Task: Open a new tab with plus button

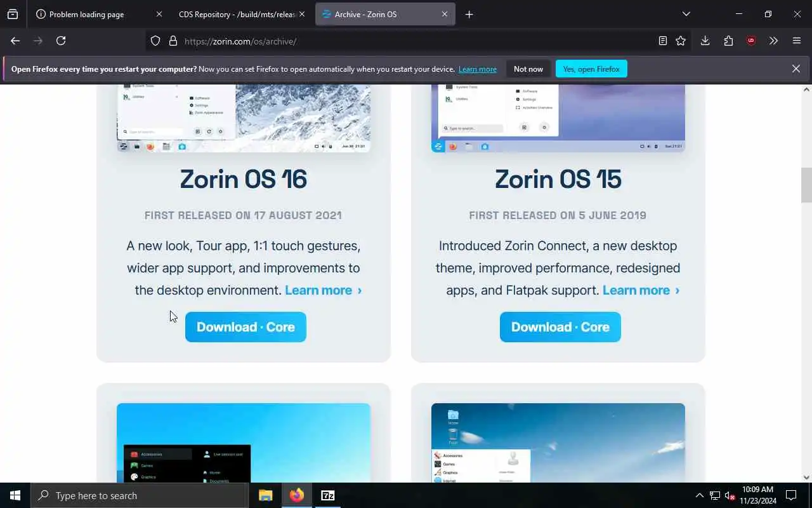Action: pos(469,14)
